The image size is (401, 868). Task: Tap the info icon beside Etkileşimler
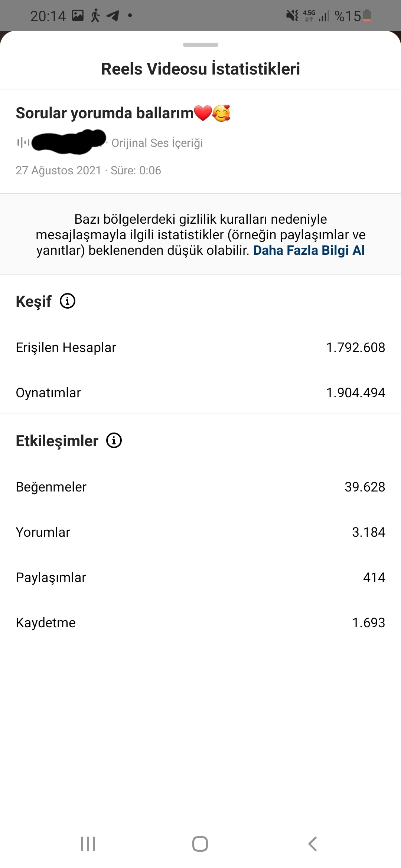[x=114, y=440]
